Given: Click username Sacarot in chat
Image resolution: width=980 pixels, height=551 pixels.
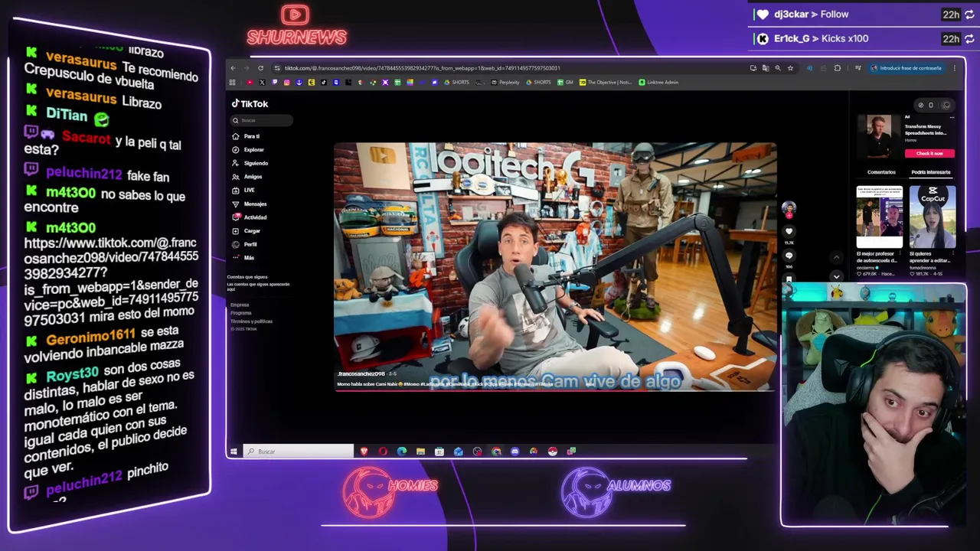Looking at the screenshot, I should point(87,138).
